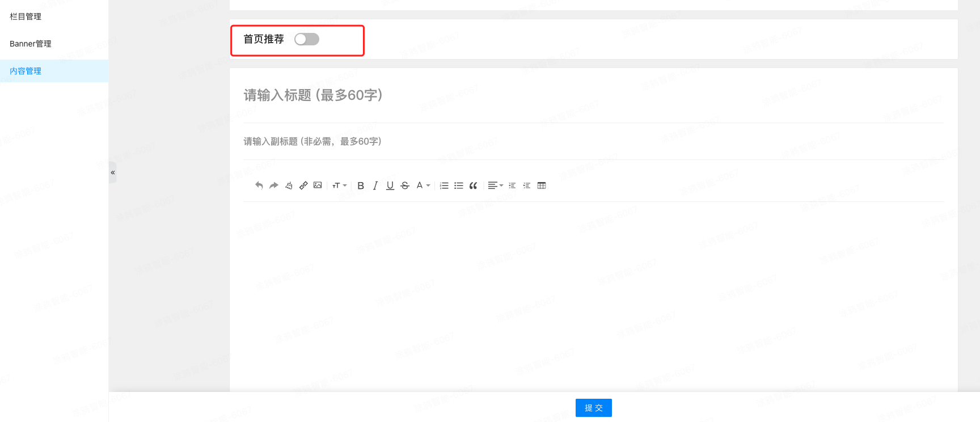Viewport: 980px width, 422px height.
Task: Click the subtitle input field
Action: click(593, 141)
